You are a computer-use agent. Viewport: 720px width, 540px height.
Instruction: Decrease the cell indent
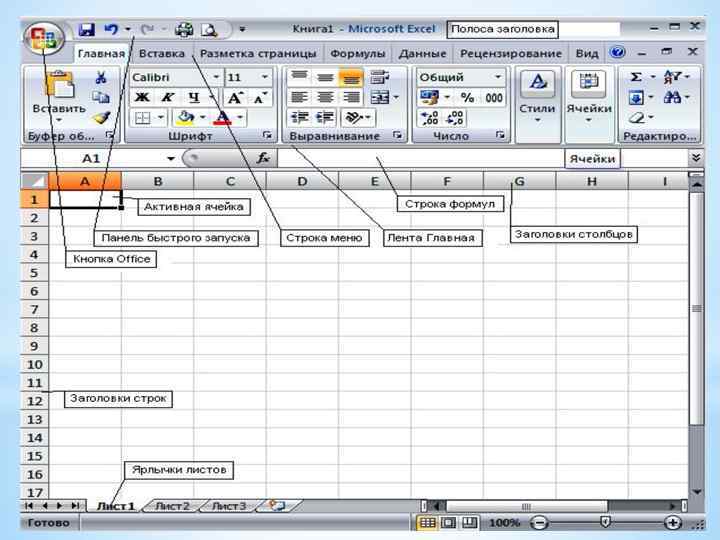299,118
